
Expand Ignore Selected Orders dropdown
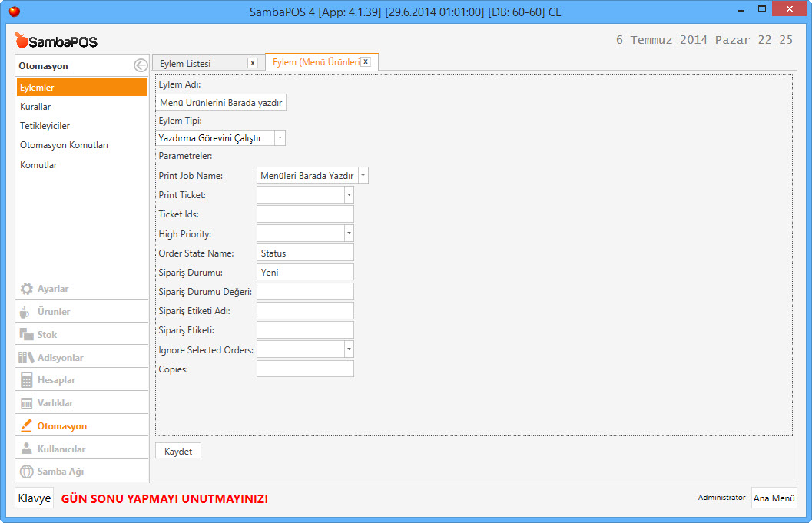(348, 349)
